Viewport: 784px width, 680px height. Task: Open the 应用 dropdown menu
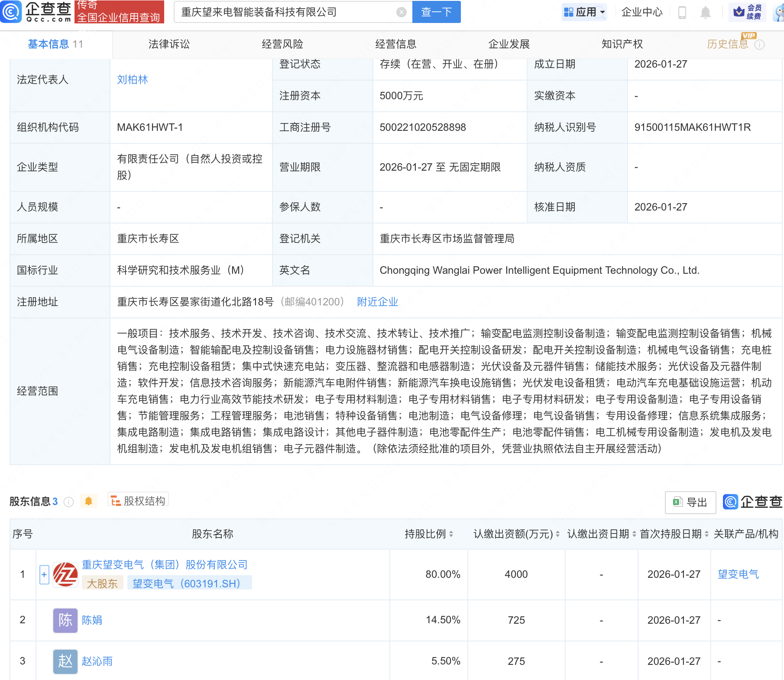click(x=584, y=12)
